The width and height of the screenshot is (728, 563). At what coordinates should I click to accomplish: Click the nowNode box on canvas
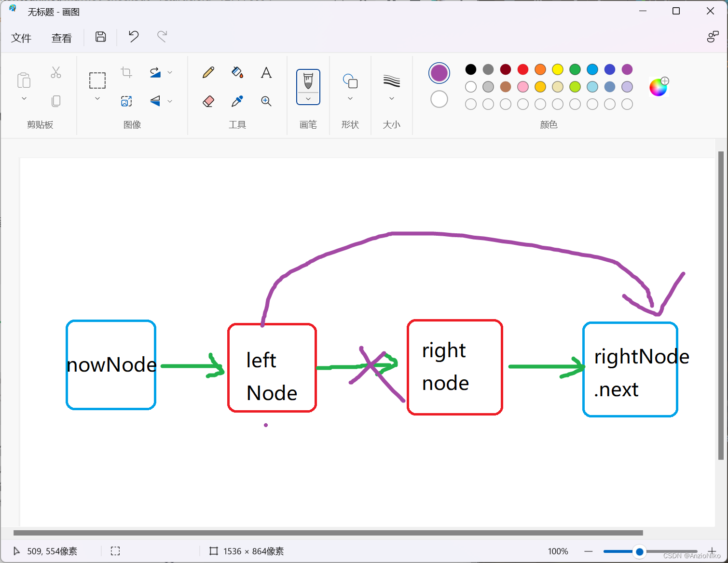click(x=111, y=365)
